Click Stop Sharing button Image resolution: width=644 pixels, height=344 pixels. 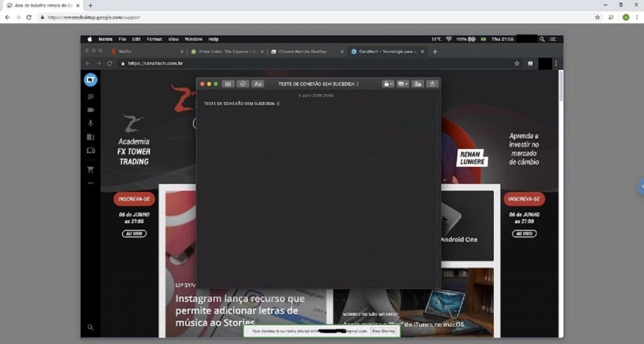tap(383, 331)
